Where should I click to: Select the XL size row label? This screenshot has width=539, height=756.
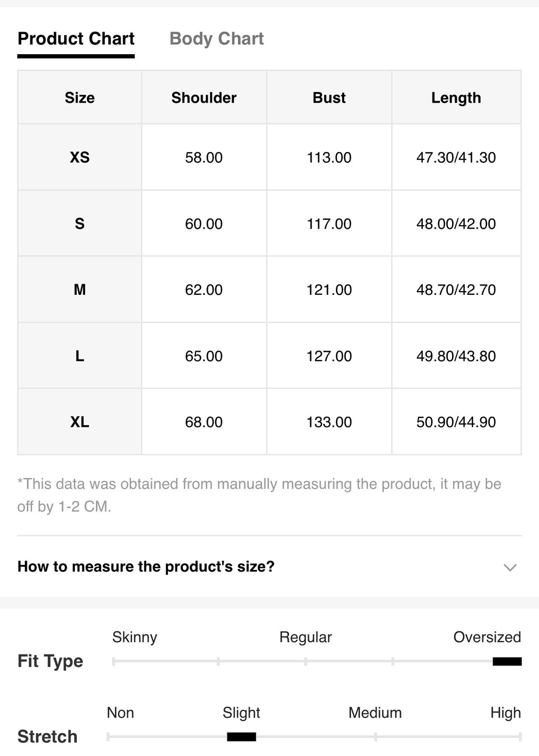click(x=79, y=422)
